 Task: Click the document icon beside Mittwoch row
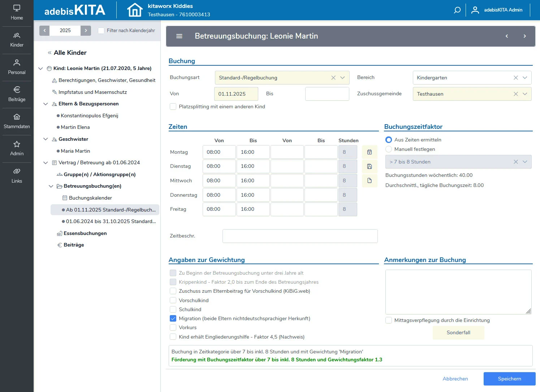(x=369, y=180)
